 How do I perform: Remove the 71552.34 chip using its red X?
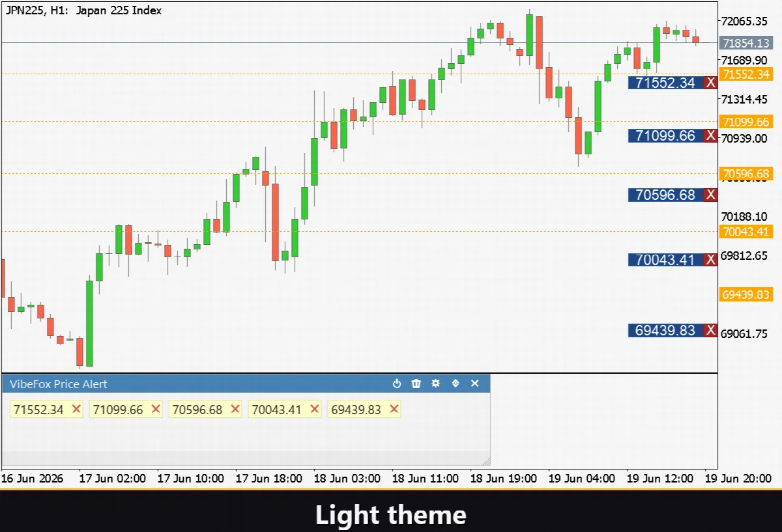76,409
